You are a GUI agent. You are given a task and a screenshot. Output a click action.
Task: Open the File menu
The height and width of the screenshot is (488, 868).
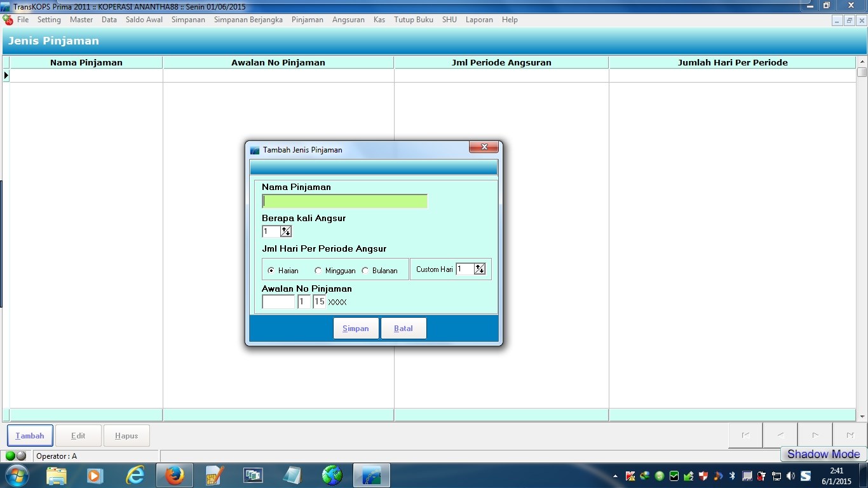(x=23, y=20)
